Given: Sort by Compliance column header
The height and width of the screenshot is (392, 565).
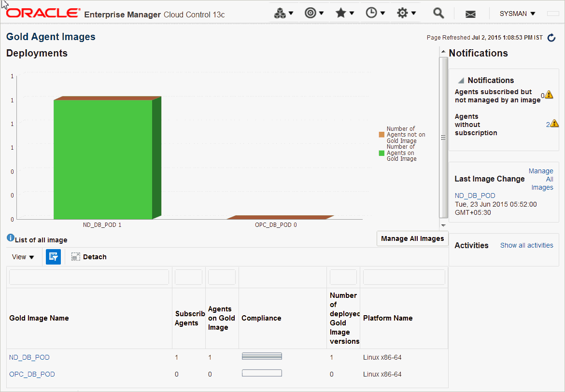Looking at the screenshot, I should [x=261, y=318].
